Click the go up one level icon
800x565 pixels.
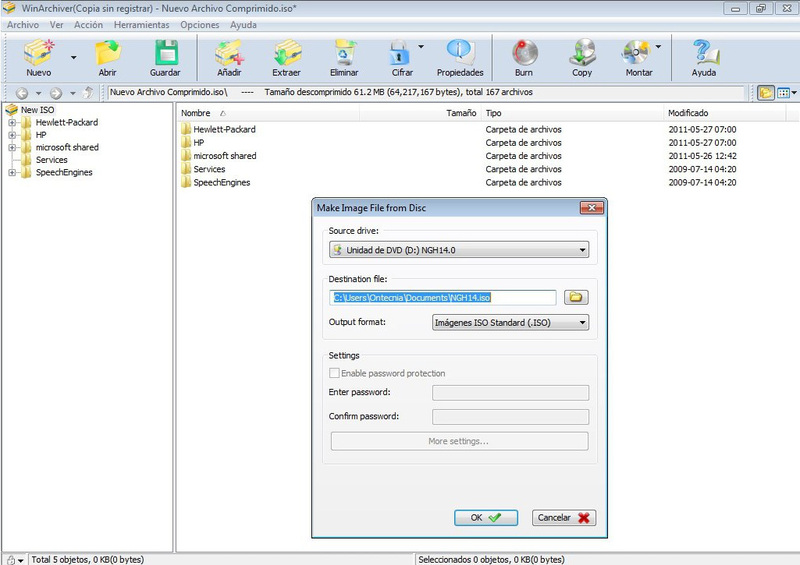88,92
